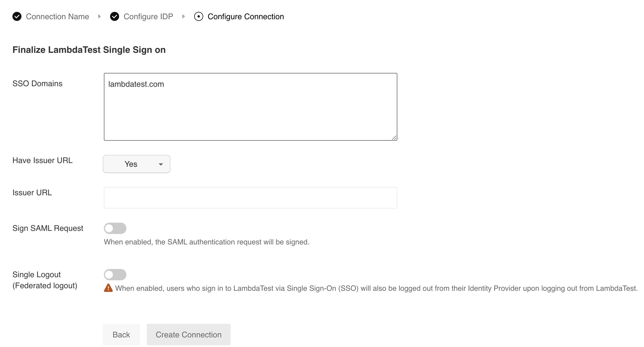Click the Issuer URL field label
Viewport: 644px width, 347px height.
32,193
